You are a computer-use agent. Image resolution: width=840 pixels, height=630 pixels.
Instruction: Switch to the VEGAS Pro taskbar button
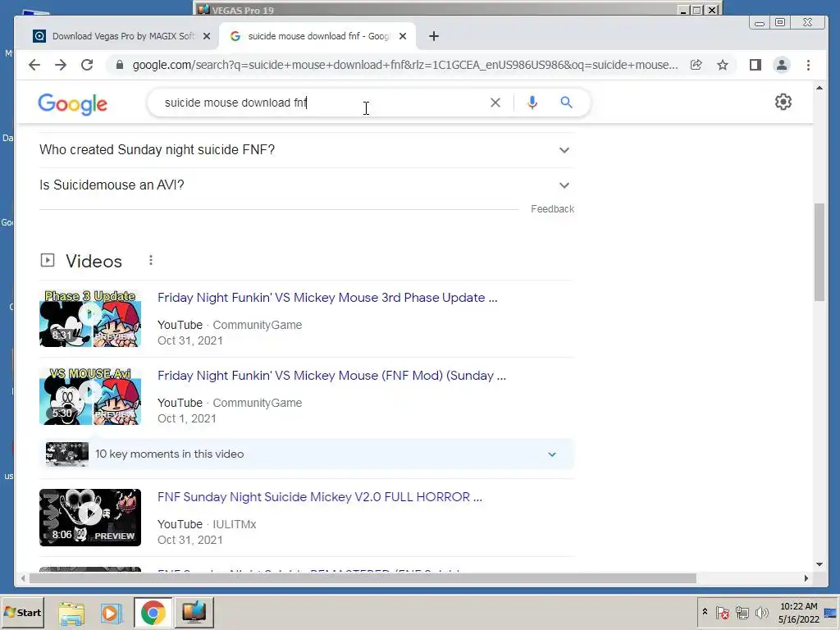(x=194, y=612)
